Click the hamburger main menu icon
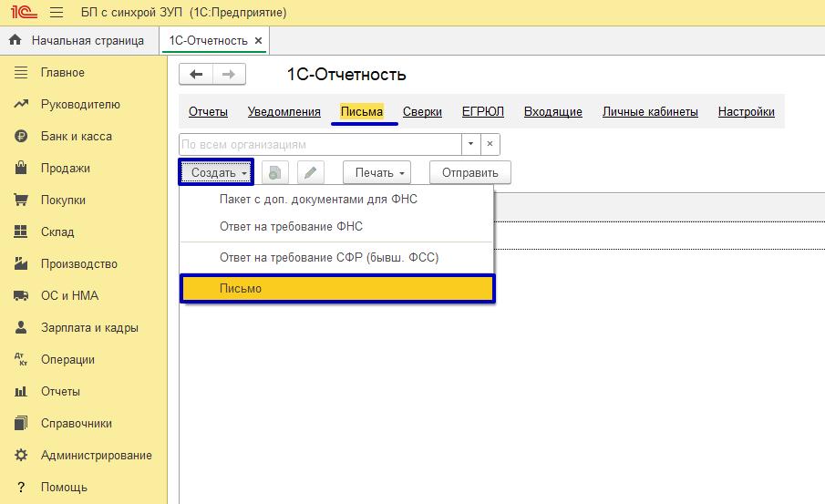The image size is (825, 504). click(56, 13)
